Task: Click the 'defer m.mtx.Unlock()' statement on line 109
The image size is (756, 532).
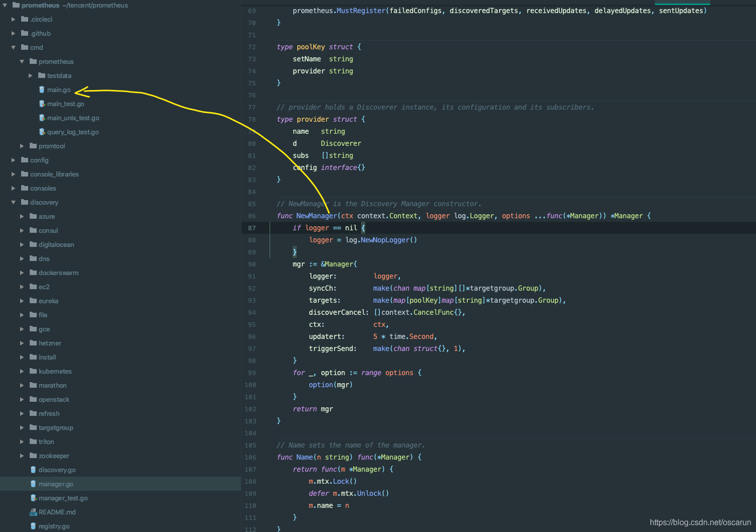Action: point(349,493)
